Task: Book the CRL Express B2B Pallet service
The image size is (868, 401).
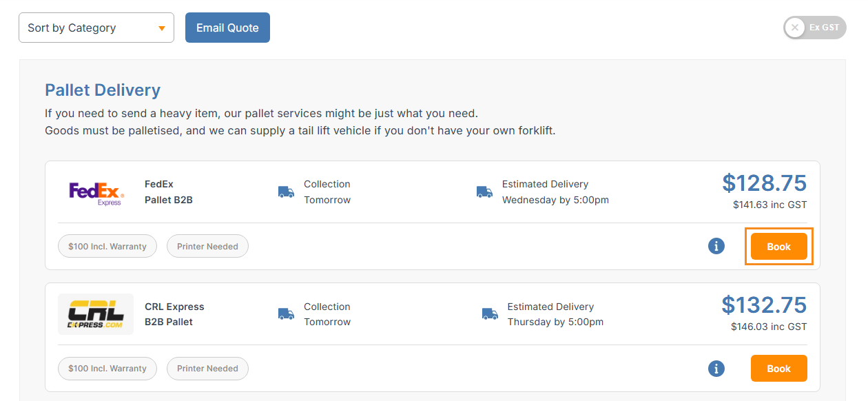Action: pyautogui.click(x=779, y=369)
